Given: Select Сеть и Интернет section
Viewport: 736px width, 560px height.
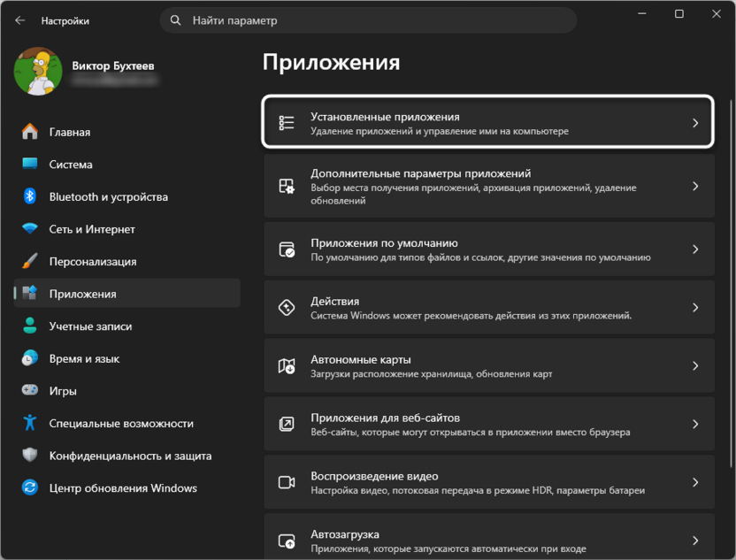Looking at the screenshot, I should click(x=127, y=229).
